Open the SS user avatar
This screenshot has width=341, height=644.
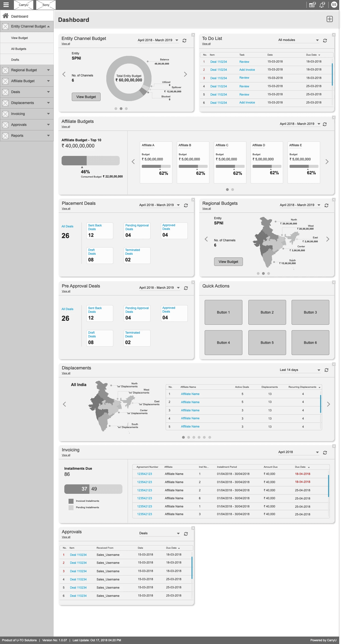pos(334,5)
